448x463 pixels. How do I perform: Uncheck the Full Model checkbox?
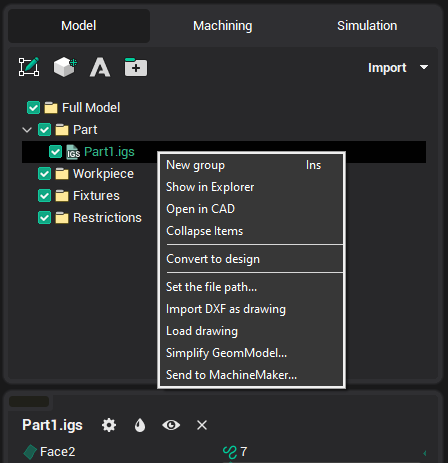(33, 108)
